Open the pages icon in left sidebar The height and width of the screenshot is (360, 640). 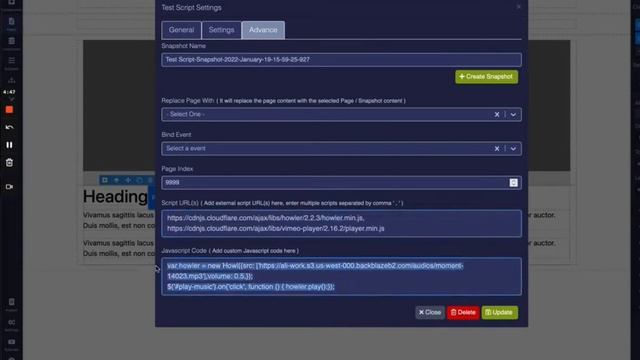tap(11, 22)
